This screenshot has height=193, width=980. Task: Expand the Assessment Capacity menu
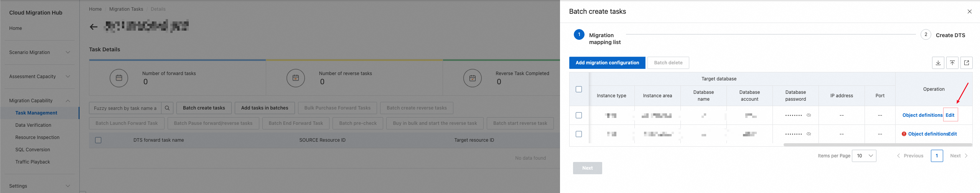pyautogui.click(x=68, y=77)
